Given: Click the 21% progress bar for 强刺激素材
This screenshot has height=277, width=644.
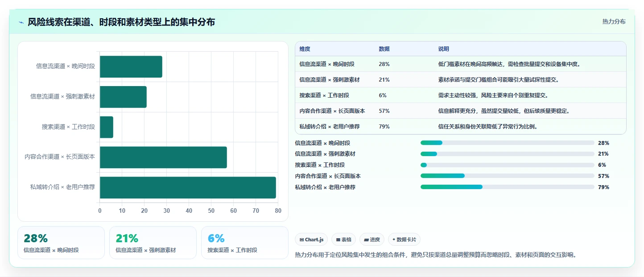Looking at the screenshot, I should tap(508, 154).
